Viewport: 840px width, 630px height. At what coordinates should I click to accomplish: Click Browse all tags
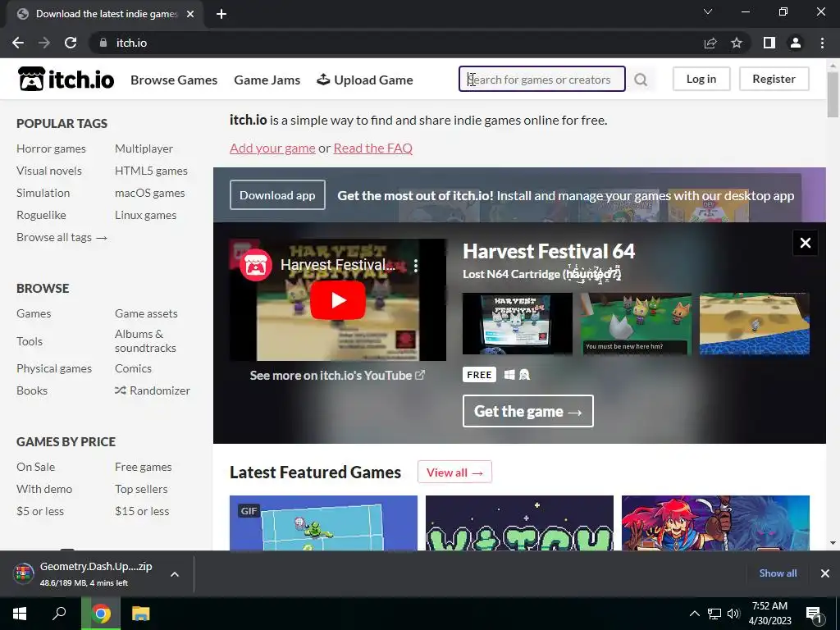(62, 237)
